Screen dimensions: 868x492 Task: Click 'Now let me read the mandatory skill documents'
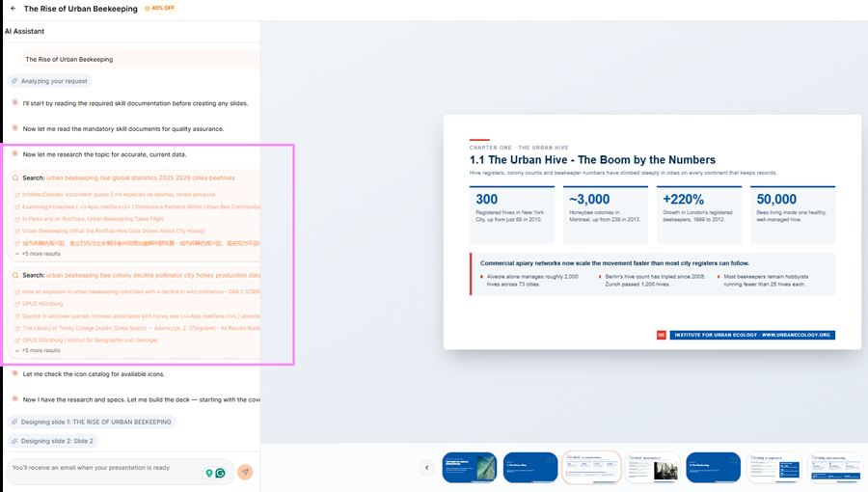coord(122,129)
